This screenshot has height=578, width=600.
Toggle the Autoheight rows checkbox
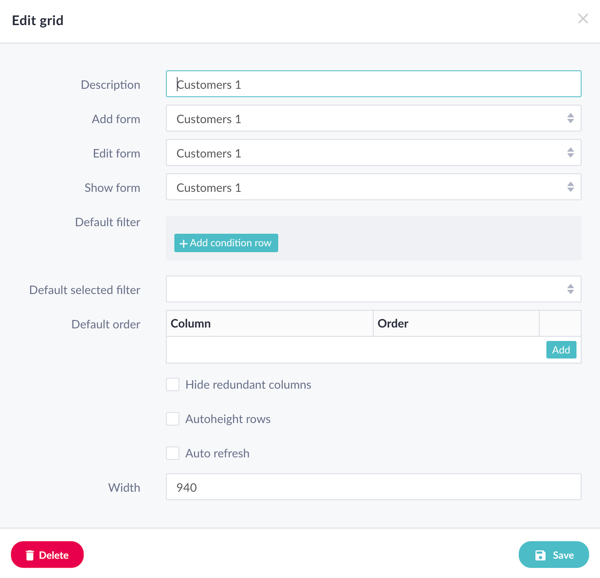(173, 419)
